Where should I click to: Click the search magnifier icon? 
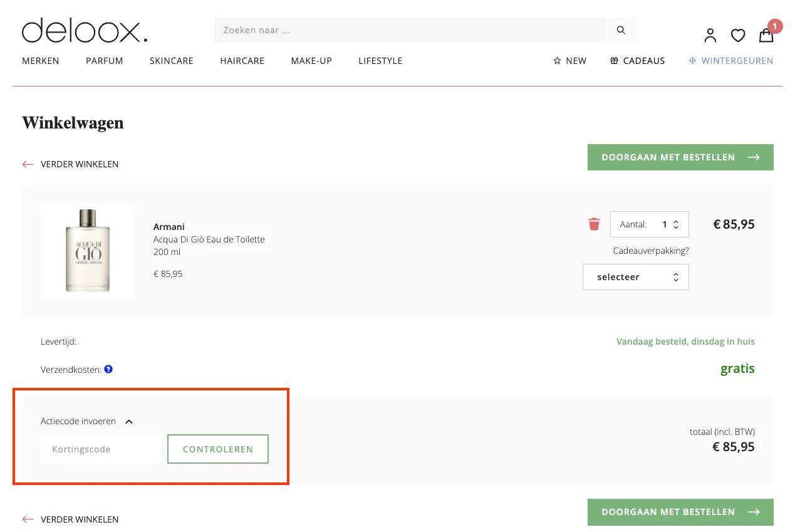(x=621, y=30)
